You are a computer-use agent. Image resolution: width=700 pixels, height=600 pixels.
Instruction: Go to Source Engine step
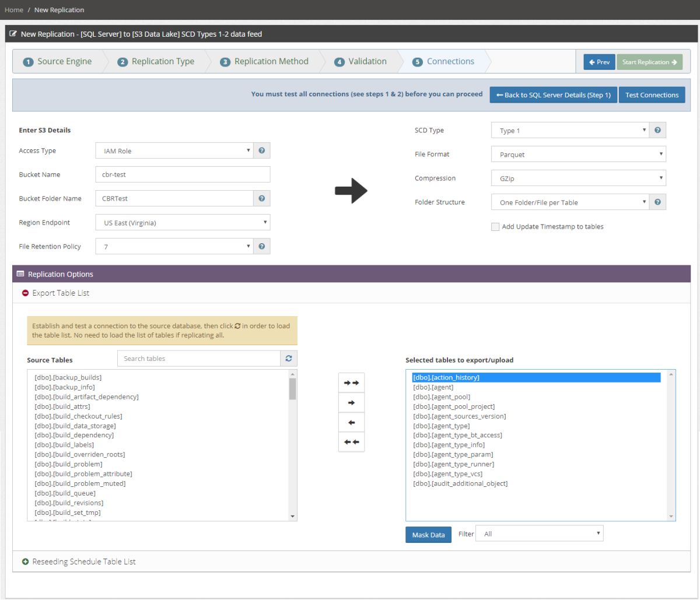click(58, 61)
